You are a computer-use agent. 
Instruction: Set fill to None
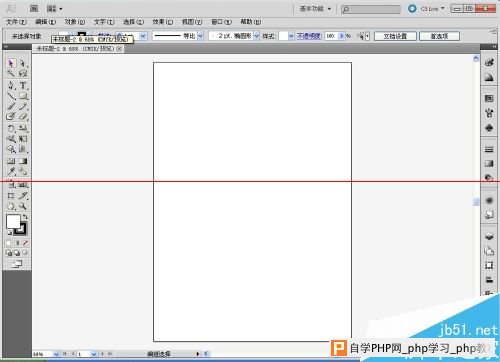[x=25, y=243]
